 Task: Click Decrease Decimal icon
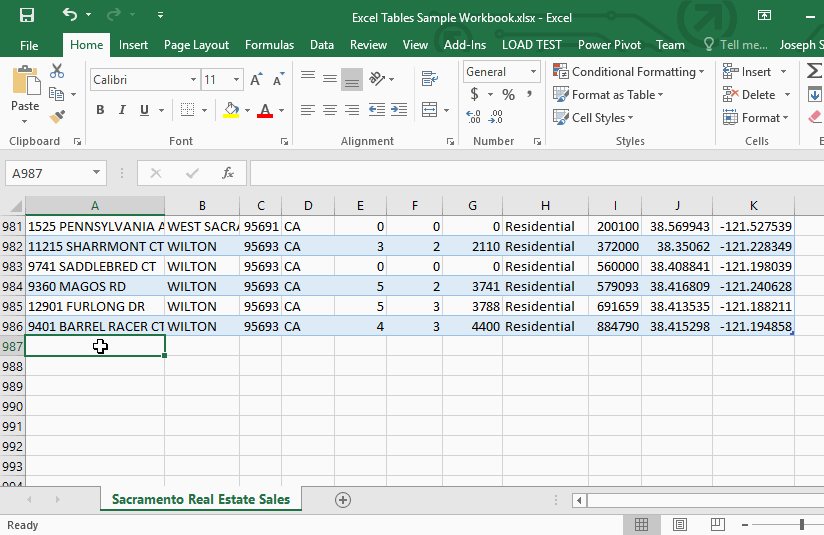[496, 117]
